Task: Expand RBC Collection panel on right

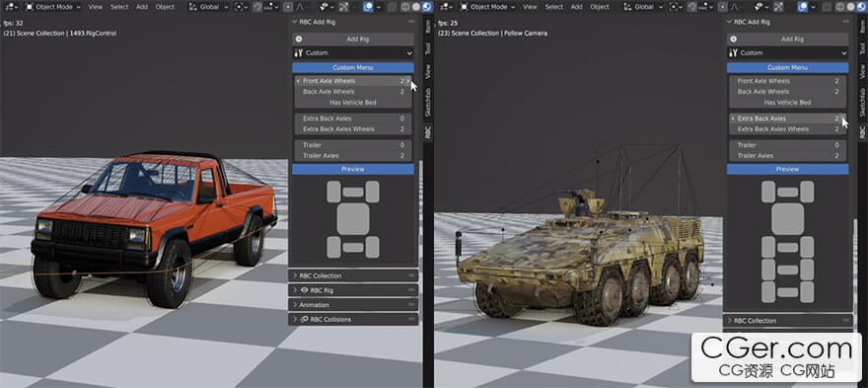Action: [x=788, y=321]
